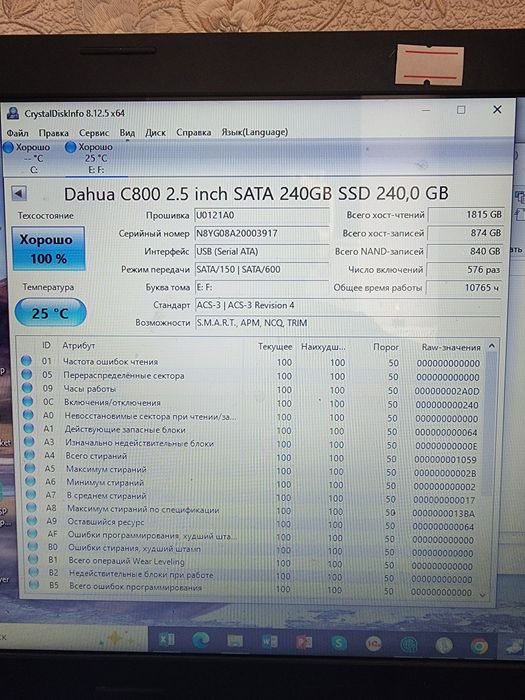525x700 pixels.
Task: Click blue status circle of disk E: F:
Action: coord(71,147)
